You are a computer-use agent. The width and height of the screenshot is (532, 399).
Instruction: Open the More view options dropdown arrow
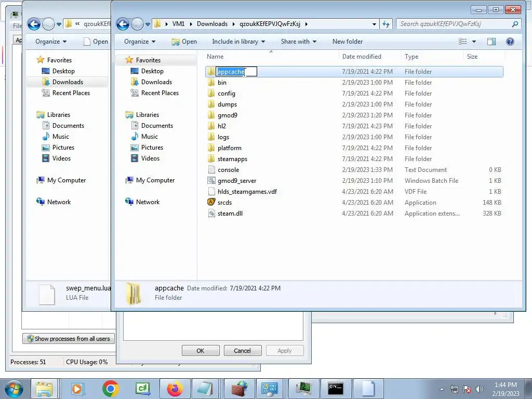coord(474,42)
